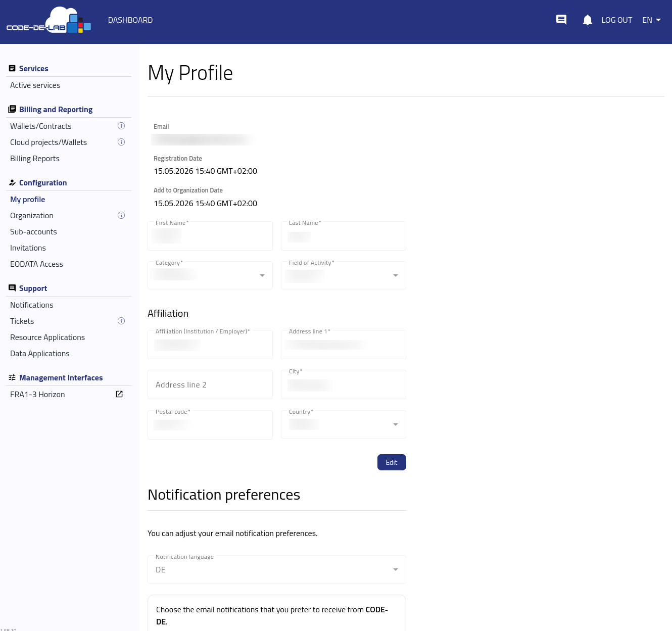The width and height of the screenshot is (672, 631).
Task: Open the notifications bell icon
Action: point(587,20)
